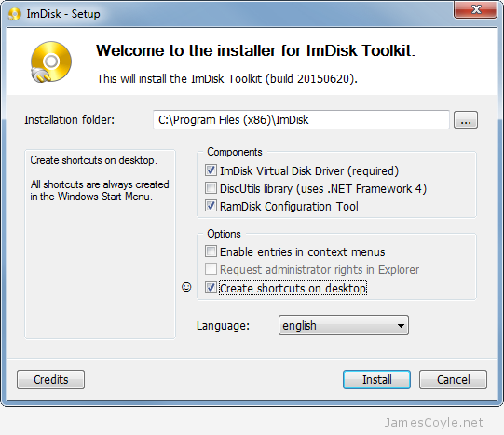Click the Cancel button

click(x=453, y=379)
